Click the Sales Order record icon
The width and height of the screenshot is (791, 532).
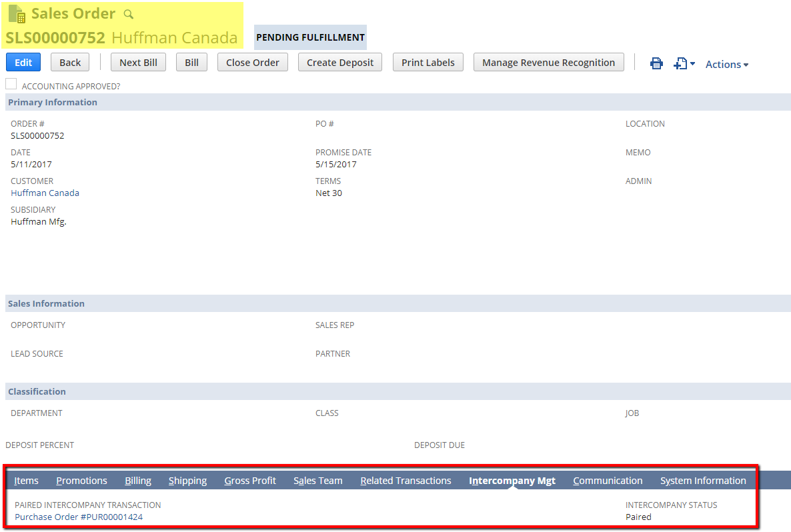(x=17, y=14)
